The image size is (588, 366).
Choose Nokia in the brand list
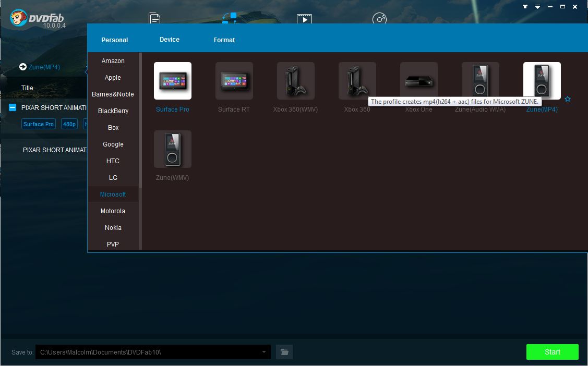click(113, 227)
